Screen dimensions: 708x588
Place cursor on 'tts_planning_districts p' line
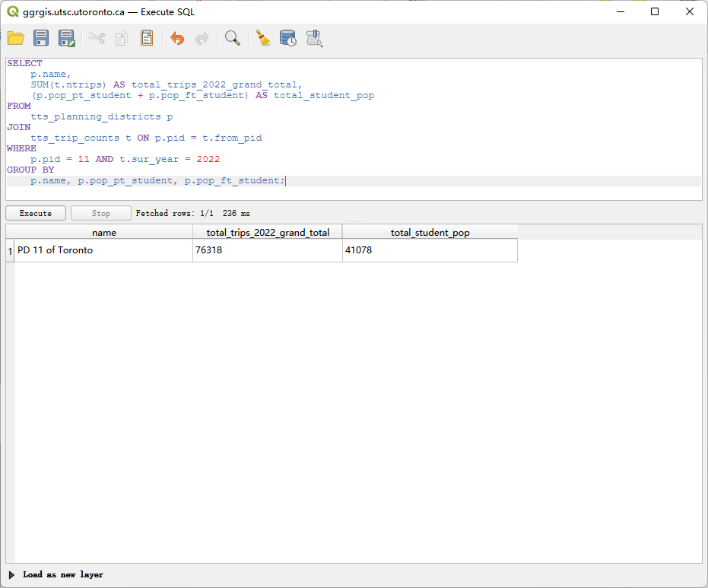102,116
